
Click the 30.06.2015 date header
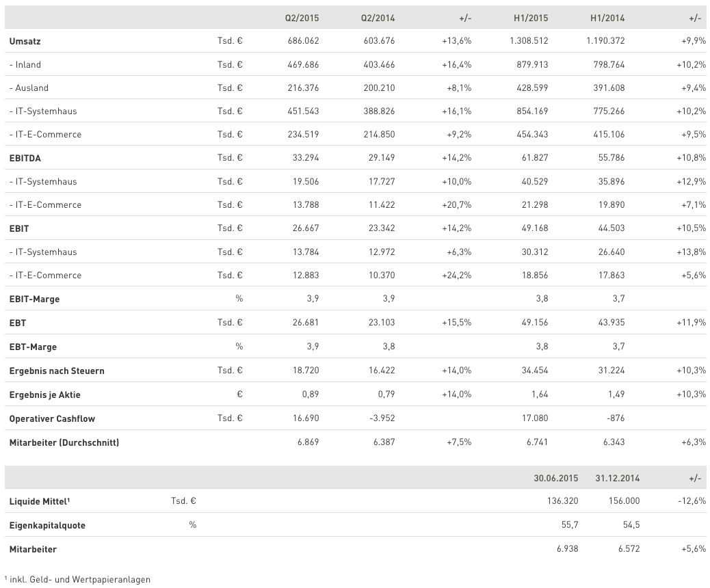coord(555,478)
